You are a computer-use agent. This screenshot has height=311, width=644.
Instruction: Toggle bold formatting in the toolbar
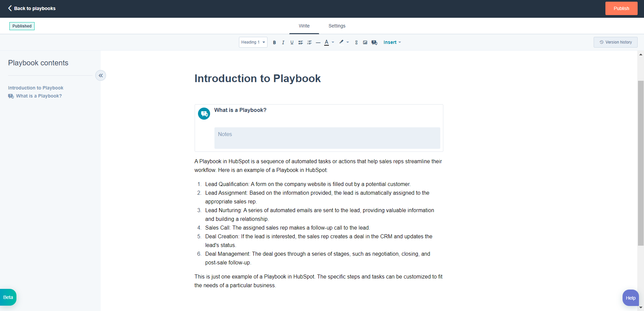tap(274, 42)
